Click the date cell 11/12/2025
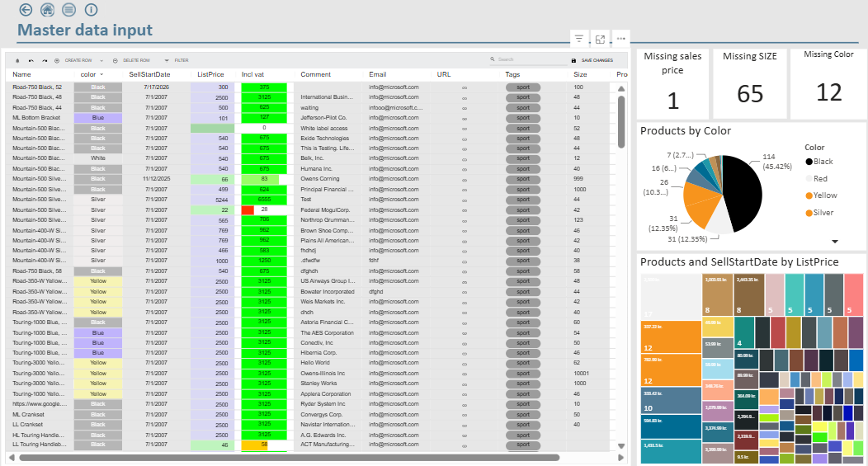Screen dimensions: 868x466 (x=157, y=179)
